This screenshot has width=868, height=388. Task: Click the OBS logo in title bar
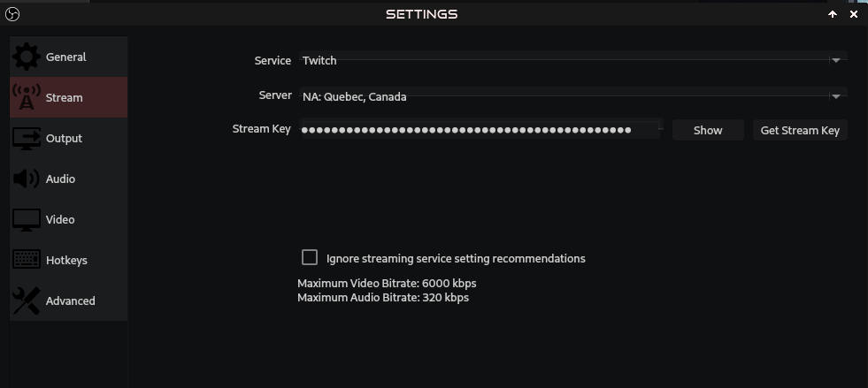point(12,14)
